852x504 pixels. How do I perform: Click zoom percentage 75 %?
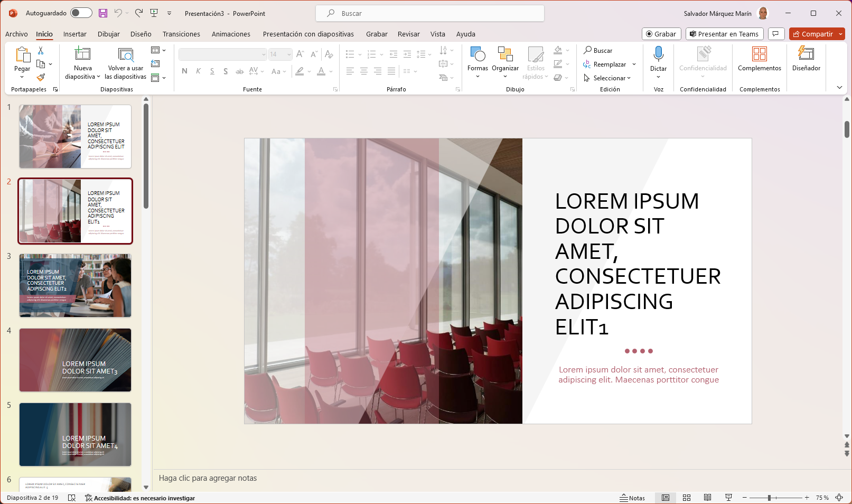tap(822, 498)
